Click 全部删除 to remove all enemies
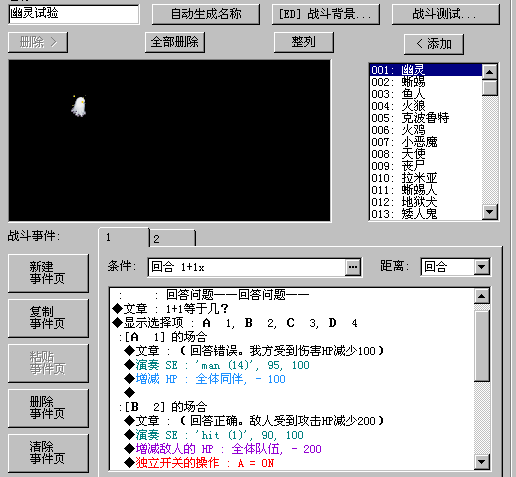Image resolution: width=516 pixels, height=477 pixels. (175, 42)
